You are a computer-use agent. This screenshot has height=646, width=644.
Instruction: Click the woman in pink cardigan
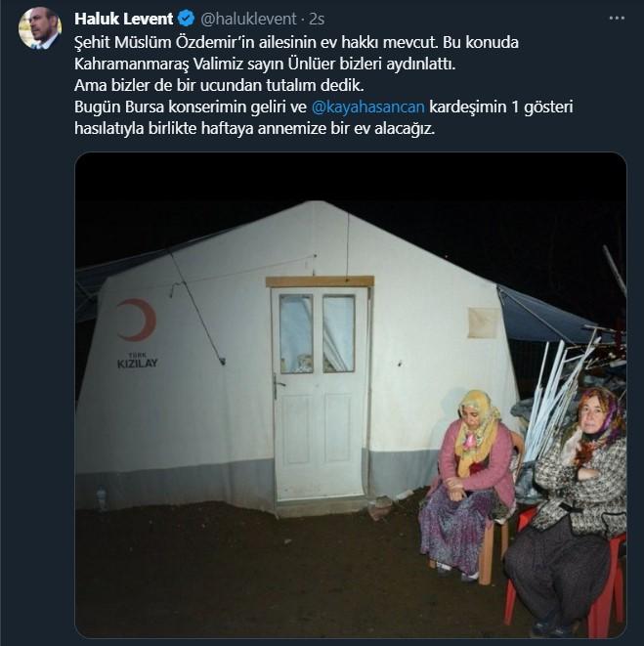[x=469, y=483]
